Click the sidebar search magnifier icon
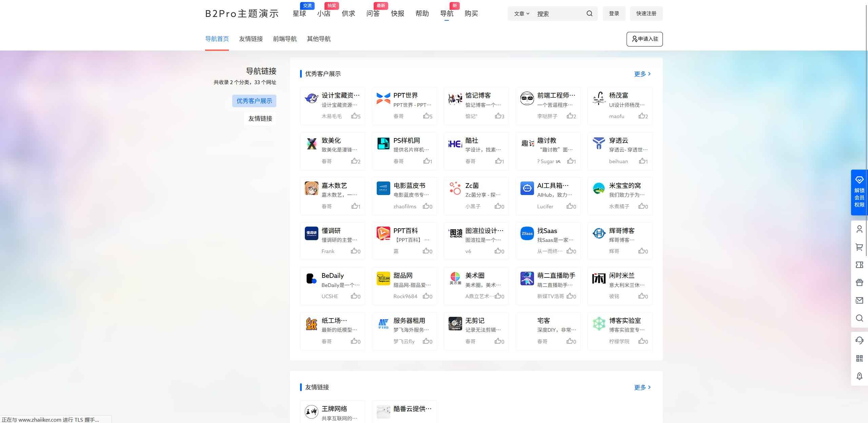Screen dimensions: 868x423 pos(860,318)
